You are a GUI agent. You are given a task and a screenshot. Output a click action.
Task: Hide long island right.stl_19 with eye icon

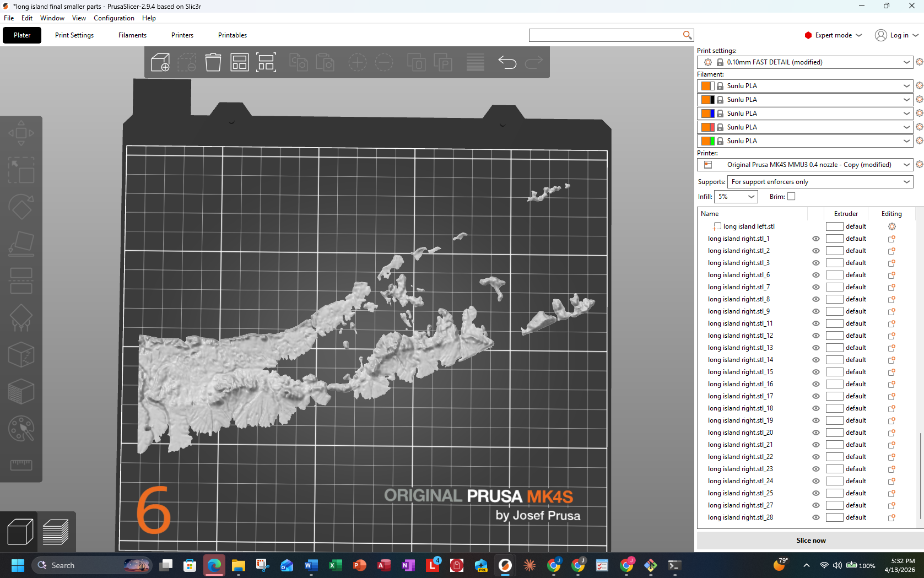816,420
